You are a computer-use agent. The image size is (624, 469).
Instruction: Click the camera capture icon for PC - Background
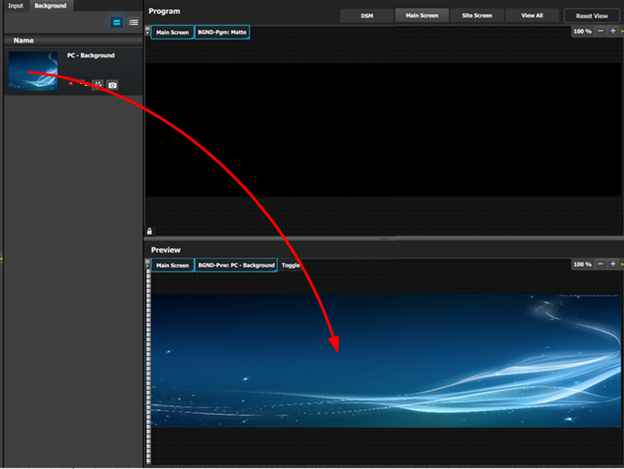[x=113, y=85]
